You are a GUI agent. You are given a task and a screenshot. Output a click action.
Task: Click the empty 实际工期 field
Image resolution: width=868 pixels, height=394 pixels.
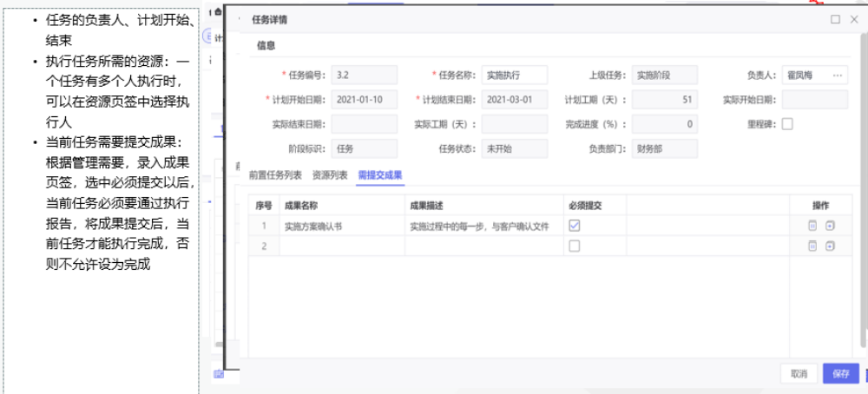pyautogui.click(x=514, y=124)
